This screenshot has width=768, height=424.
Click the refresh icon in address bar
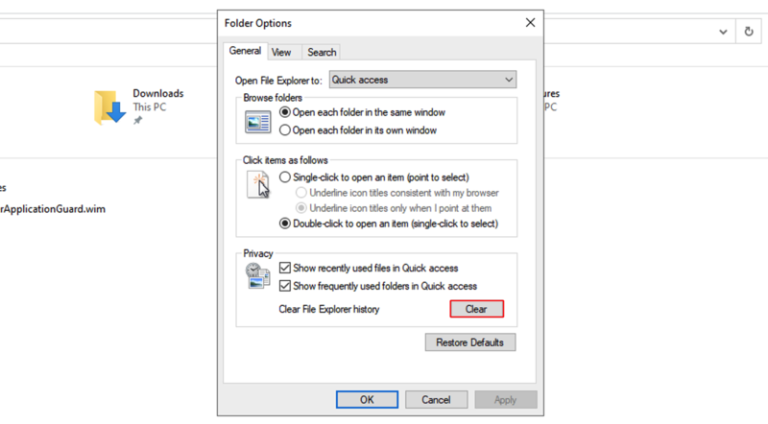click(x=748, y=31)
